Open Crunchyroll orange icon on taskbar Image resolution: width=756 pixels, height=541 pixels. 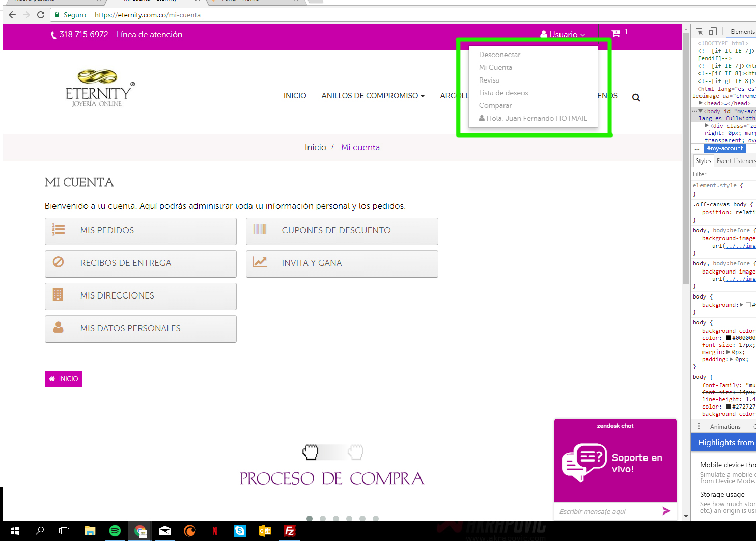tap(190, 531)
